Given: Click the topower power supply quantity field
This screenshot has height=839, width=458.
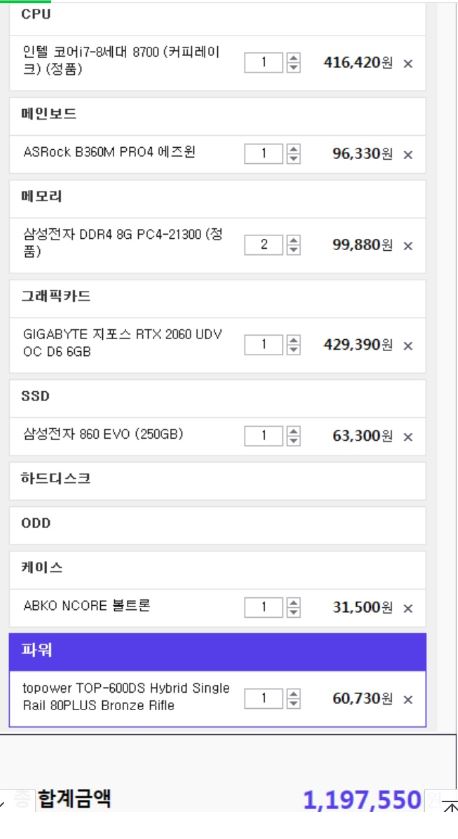Looking at the screenshot, I should pyautogui.click(x=263, y=698).
